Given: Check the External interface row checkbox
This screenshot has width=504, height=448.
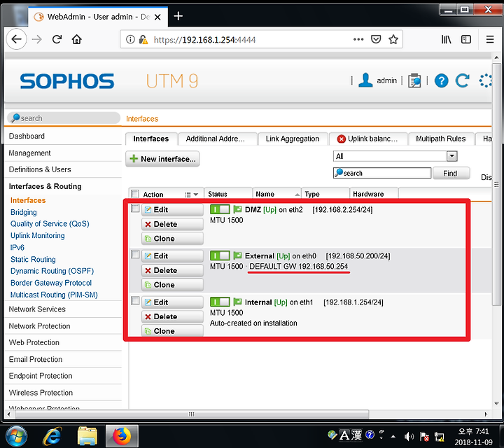Looking at the screenshot, I should 135,255.
